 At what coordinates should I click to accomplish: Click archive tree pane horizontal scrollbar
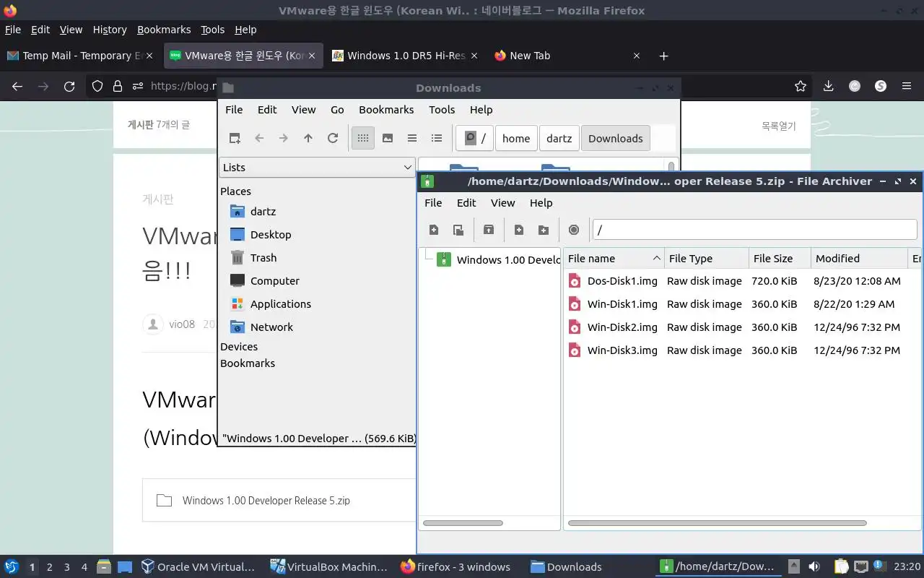pos(463,523)
